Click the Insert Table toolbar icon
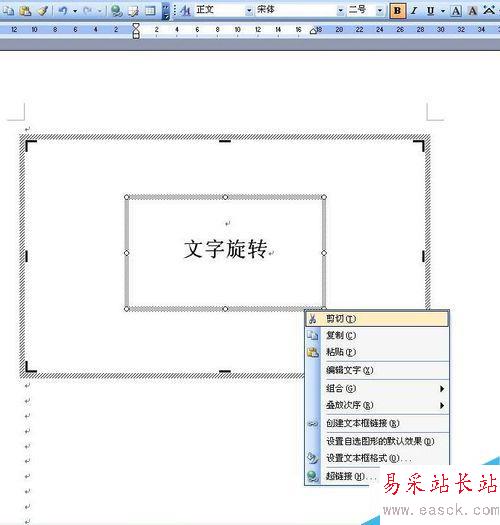 150,11
